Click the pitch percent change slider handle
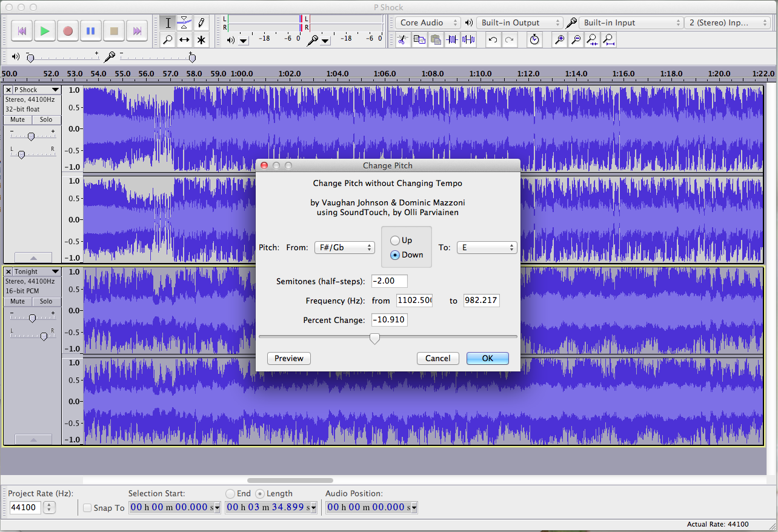The width and height of the screenshot is (778, 532). (374, 338)
